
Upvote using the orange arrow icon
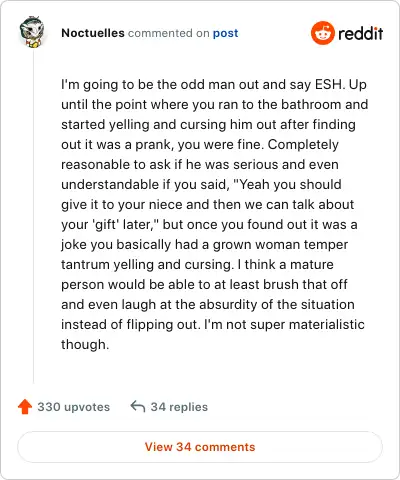(25, 407)
